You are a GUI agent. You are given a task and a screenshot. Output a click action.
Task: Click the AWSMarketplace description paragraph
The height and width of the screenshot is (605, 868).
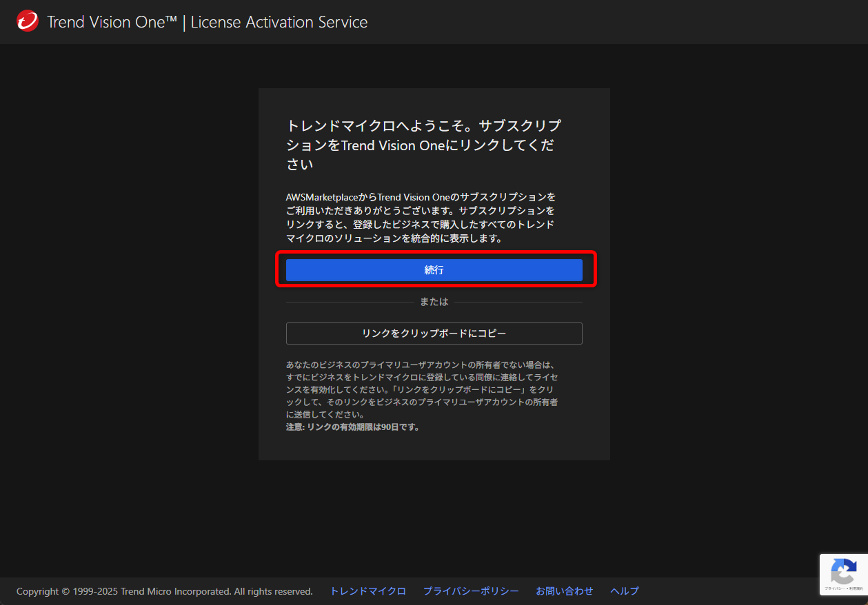tap(421, 218)
